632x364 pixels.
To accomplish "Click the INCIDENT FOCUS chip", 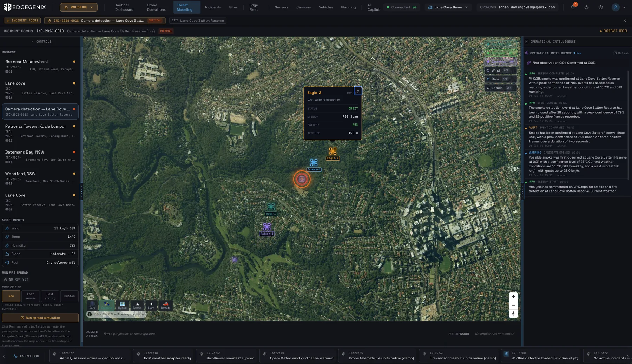I will pyautogui.click(x=22, y=21).
